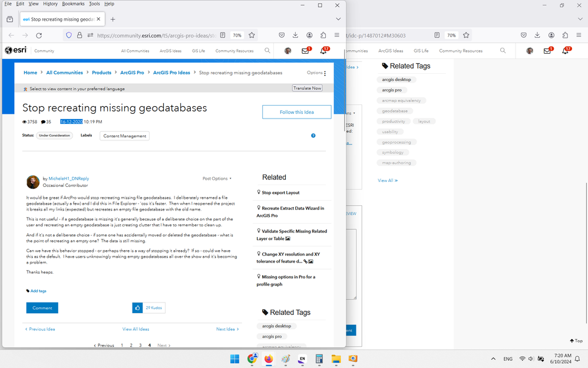Reload the current page

point(39,35)
